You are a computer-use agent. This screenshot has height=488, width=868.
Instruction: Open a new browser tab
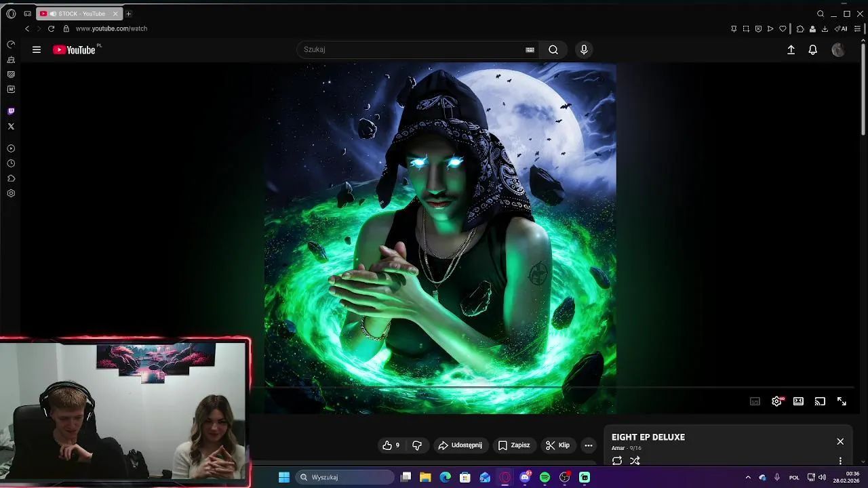128,14
